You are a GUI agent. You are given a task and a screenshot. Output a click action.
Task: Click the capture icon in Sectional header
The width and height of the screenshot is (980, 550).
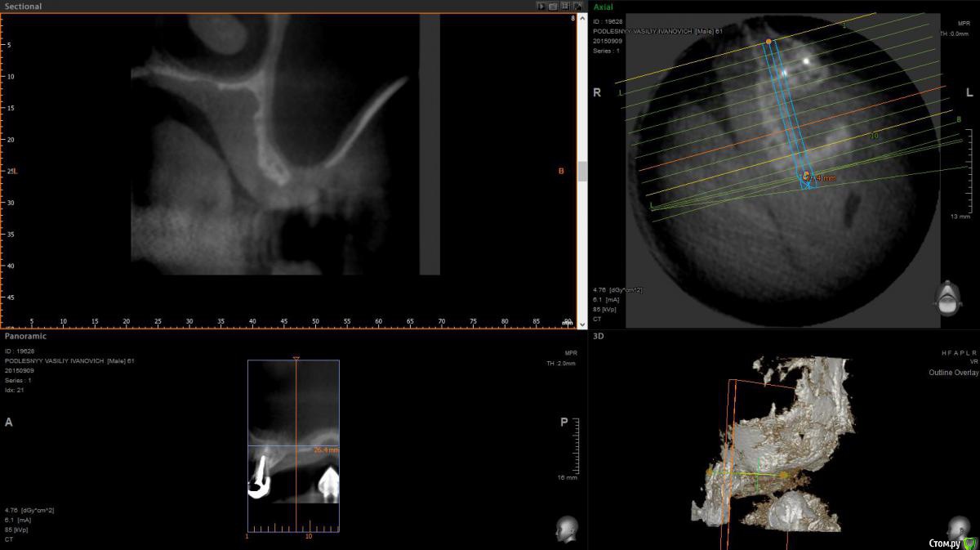[553, 6]
